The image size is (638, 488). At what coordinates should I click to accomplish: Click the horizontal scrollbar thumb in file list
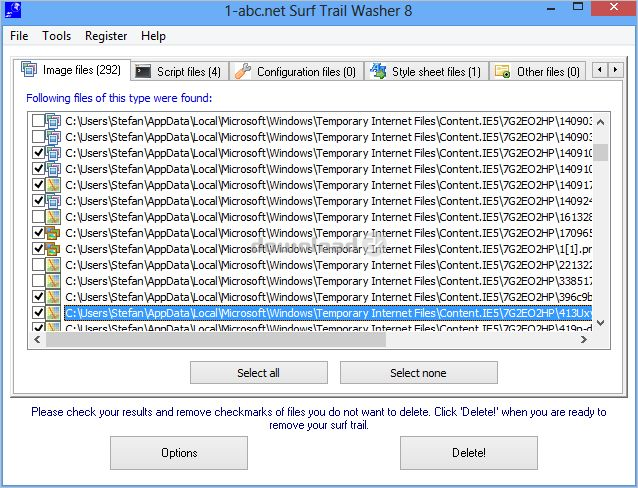(216, 339)
